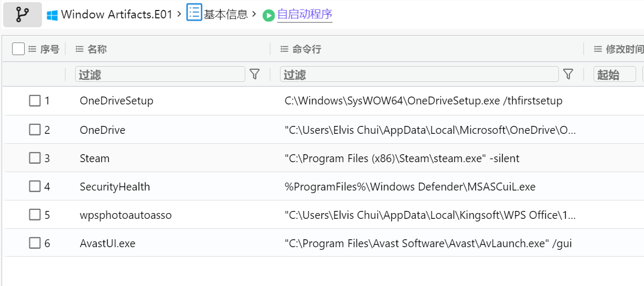Sort by 名称 column header
The height and width of the screenshot is (286, 644).
[x=97, y=49]
